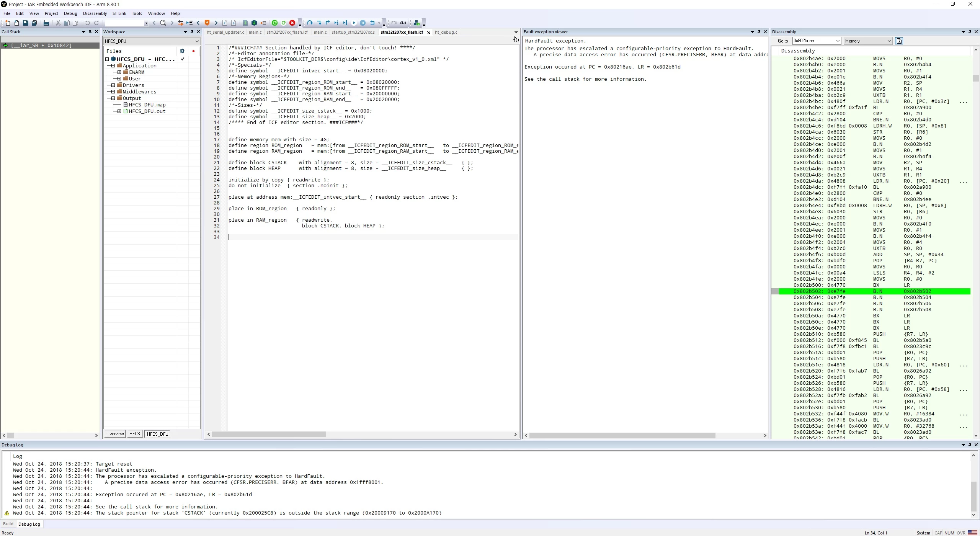Toggle SWO trace toolbar button
Viewport: 980px width, 536px height.
(403, 23)
